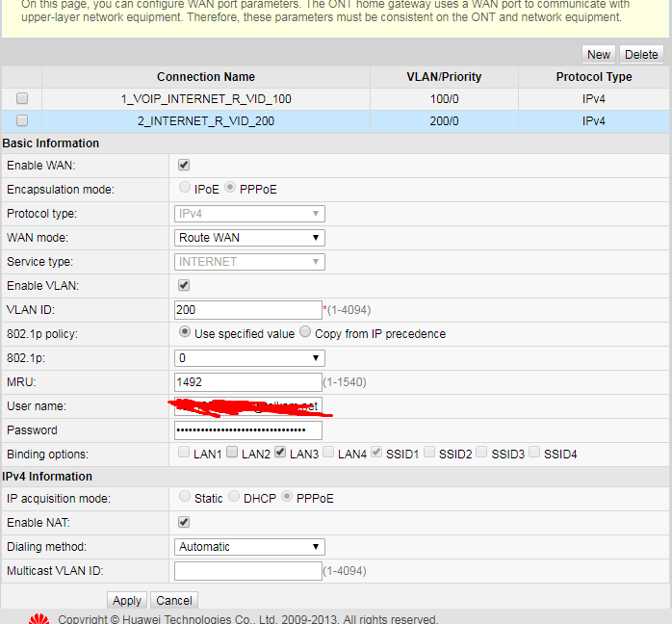Click the Multicast VLAN ID field
The width and height of the screenshot is (672, 624).
(x=248, y=571)
